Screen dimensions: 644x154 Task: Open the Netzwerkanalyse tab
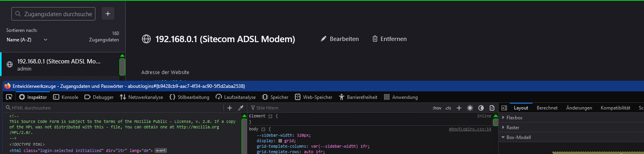click(141, 97)
